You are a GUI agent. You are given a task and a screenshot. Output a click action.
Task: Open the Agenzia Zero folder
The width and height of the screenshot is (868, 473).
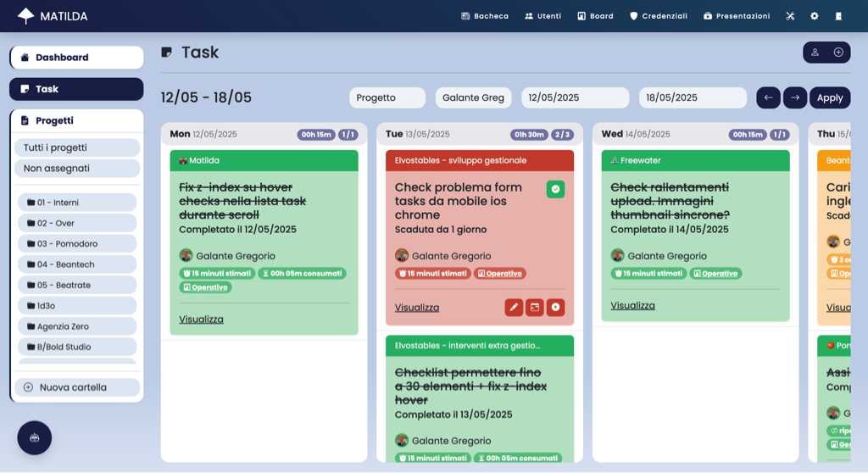click(77, 326)
